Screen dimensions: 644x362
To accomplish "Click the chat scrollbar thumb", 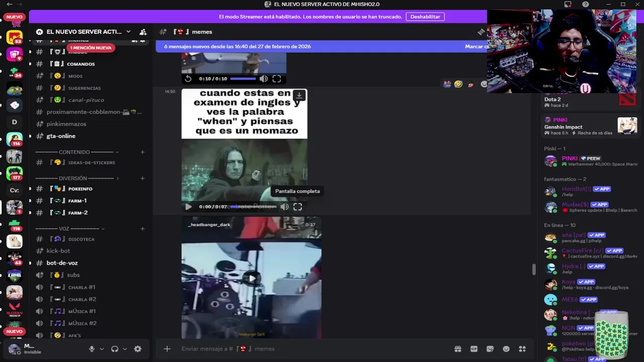I will [x=534, y=269].
